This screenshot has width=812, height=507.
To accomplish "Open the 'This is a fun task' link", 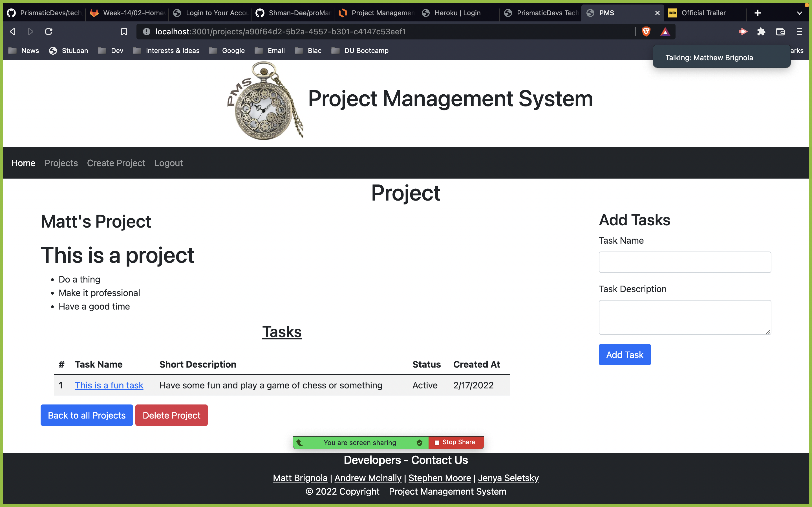I will click(x=109, y=385).
